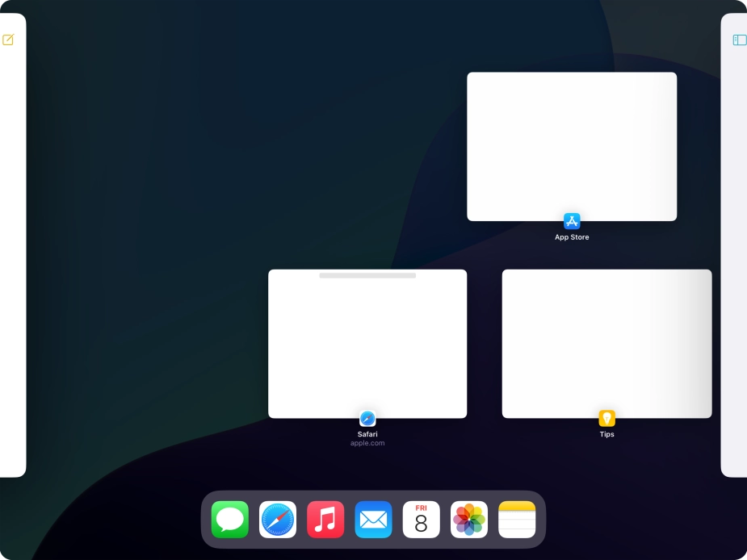Open Notes from the dock
This screenshot has height=560, width=747.
(517, 519)
